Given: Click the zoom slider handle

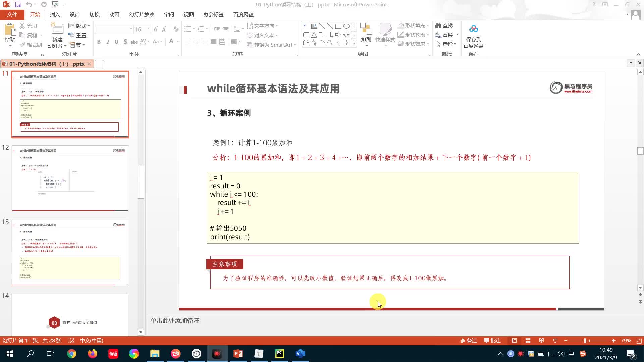Looking at the screenshot, I should pos(585,341).
